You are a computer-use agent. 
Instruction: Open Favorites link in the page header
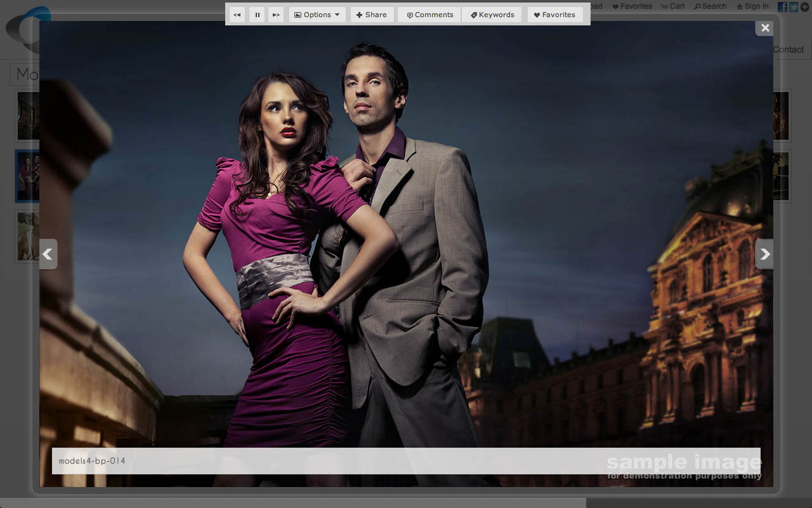[x=632, y=6]
